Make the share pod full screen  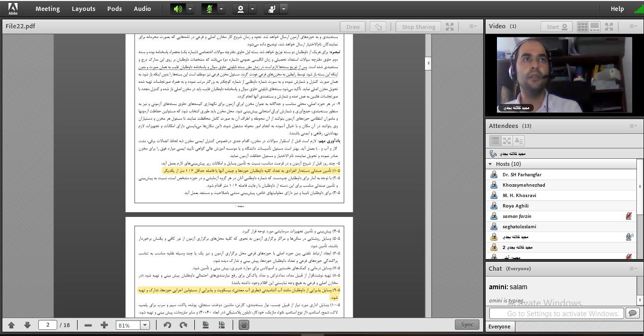450,27
